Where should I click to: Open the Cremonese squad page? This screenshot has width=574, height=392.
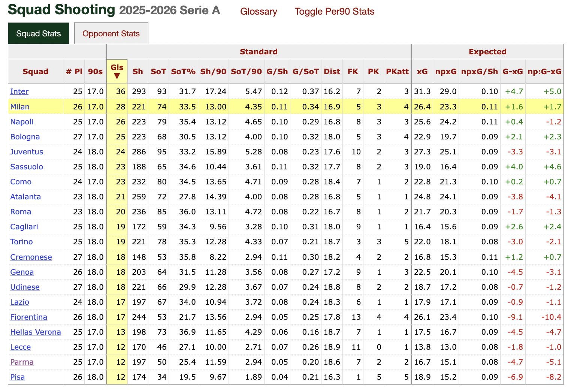click(x=31, y=257)
